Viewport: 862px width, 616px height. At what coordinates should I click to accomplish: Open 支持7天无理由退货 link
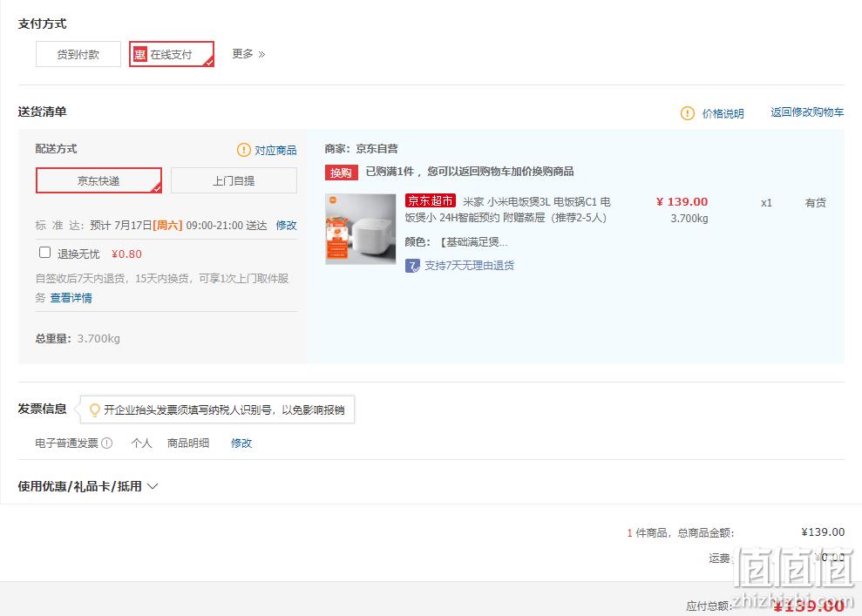click(x=470, y=266)
